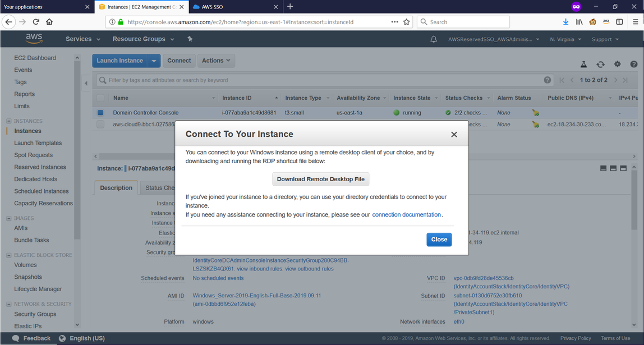Viewport: 644px width, 345px height.
Task: Open Events in sidebar
Action: (23, 70)
